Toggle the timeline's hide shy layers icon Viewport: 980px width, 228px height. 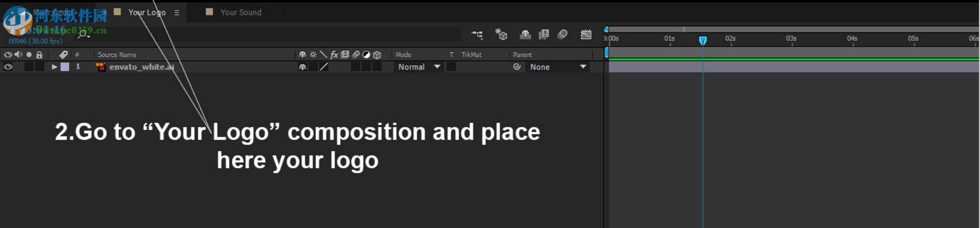[x=525, y=35]
